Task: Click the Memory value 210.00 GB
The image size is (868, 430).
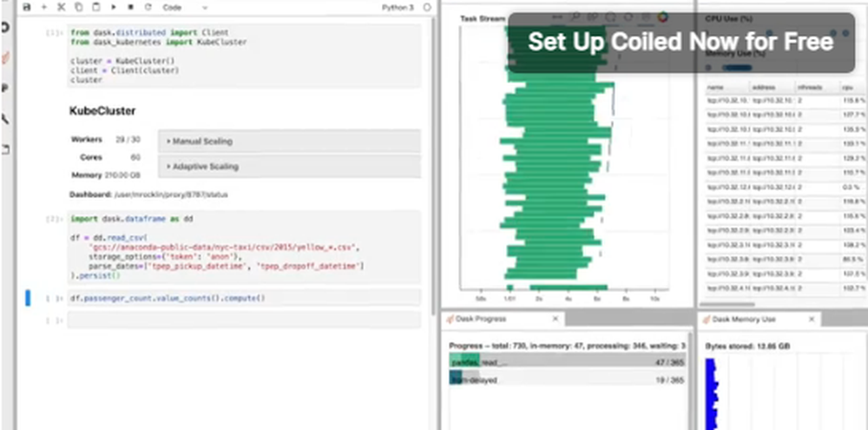Action: pos(122,175)
